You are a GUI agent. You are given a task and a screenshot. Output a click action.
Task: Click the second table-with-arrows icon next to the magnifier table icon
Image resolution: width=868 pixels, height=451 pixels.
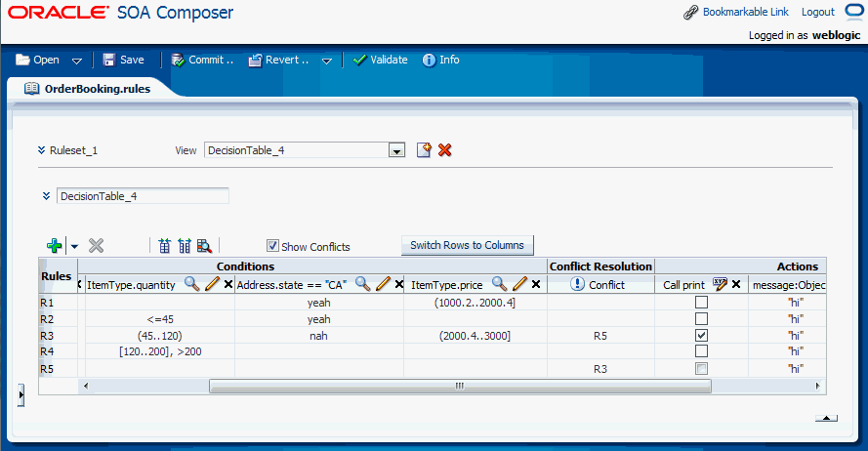tap(185, 246)
